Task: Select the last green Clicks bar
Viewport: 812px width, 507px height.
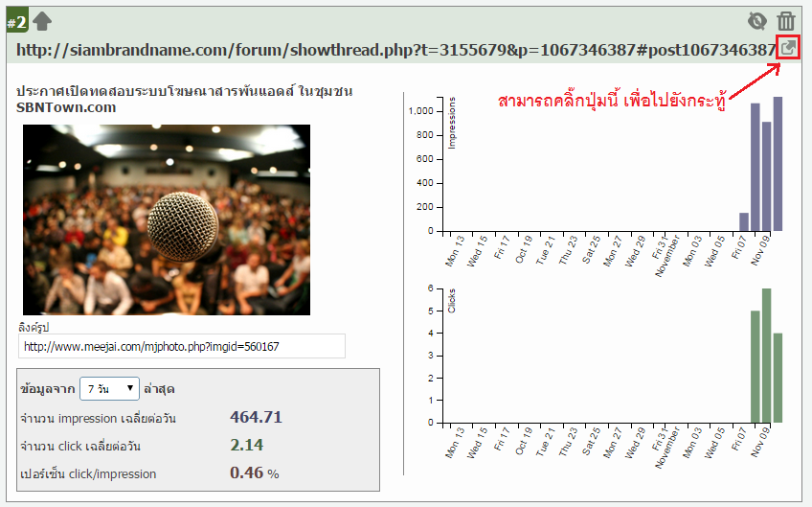Action: tap(778, 377)
